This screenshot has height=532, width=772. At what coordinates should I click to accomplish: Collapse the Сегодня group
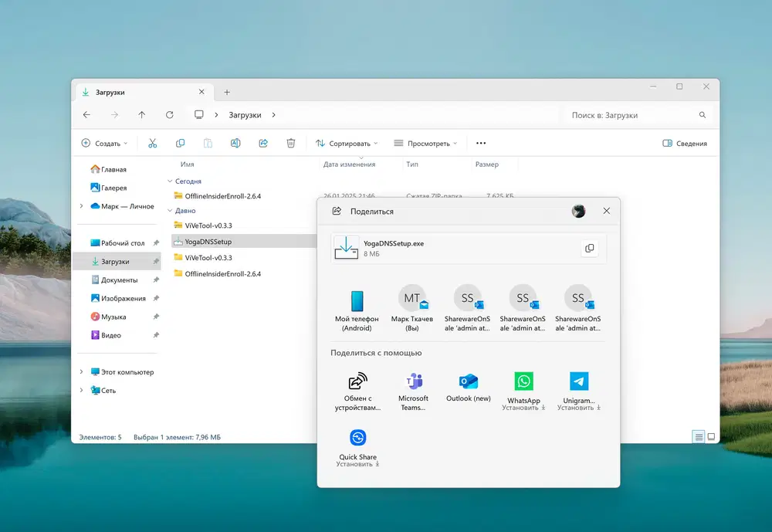[x=170, y=181]
